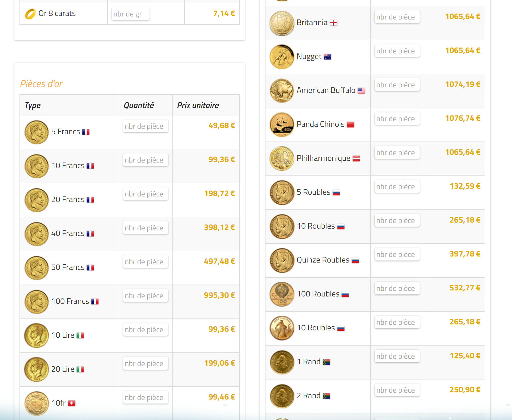
Task: Click the gold ring icon beside Or 8 carats
Action: tap(30, 13)
